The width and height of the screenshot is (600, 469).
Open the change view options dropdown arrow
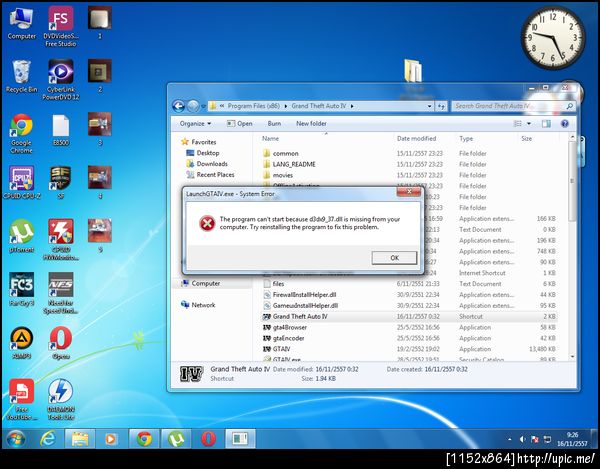(529, 124)
